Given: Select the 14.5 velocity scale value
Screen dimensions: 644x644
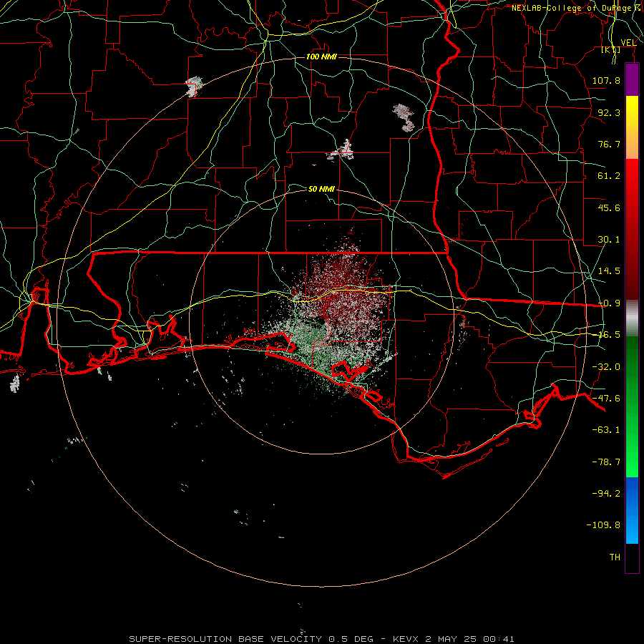Looking at the screenshot, I should tap(609, 271).
